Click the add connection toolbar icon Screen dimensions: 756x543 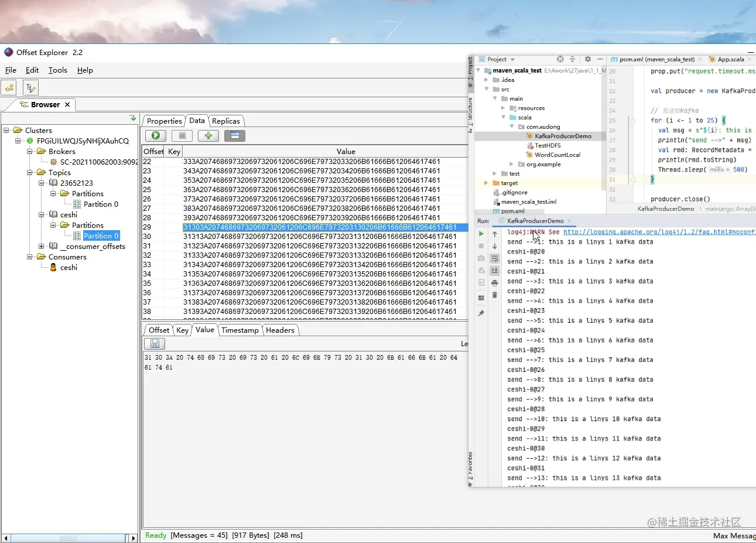tap(9, 88)
